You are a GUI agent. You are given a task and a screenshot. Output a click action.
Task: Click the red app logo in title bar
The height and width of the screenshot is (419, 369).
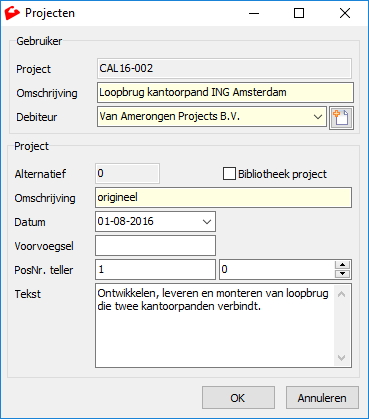click(12, 13)
